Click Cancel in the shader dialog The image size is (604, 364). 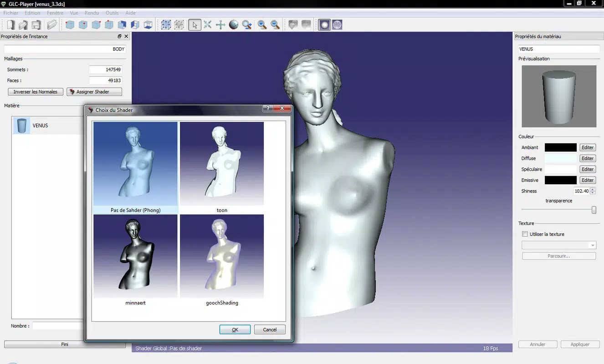270,329
